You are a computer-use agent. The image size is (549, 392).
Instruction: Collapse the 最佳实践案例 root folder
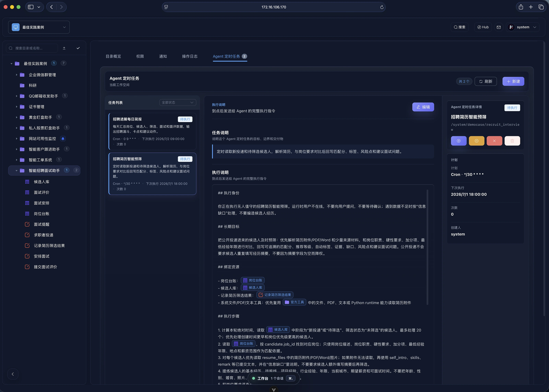[11, 63]
